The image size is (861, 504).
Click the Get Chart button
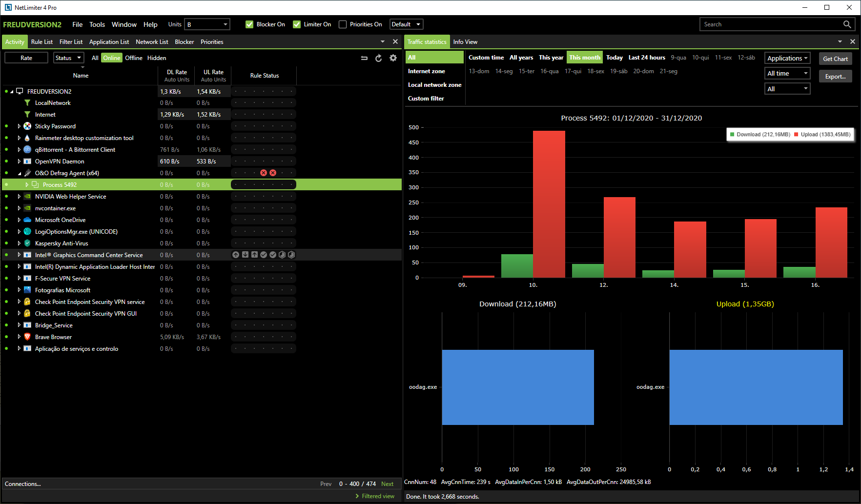[836, 59]
